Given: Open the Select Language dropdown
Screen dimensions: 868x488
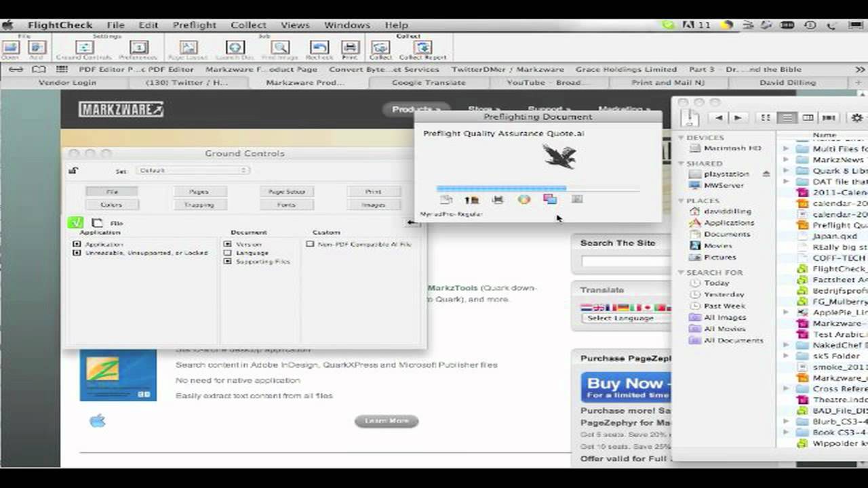Looking at the screenshot, I should (625, 318).
